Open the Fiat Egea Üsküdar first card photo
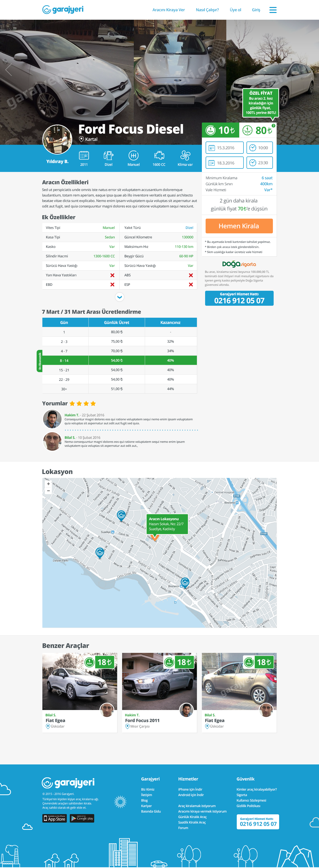 click(80, 681)
